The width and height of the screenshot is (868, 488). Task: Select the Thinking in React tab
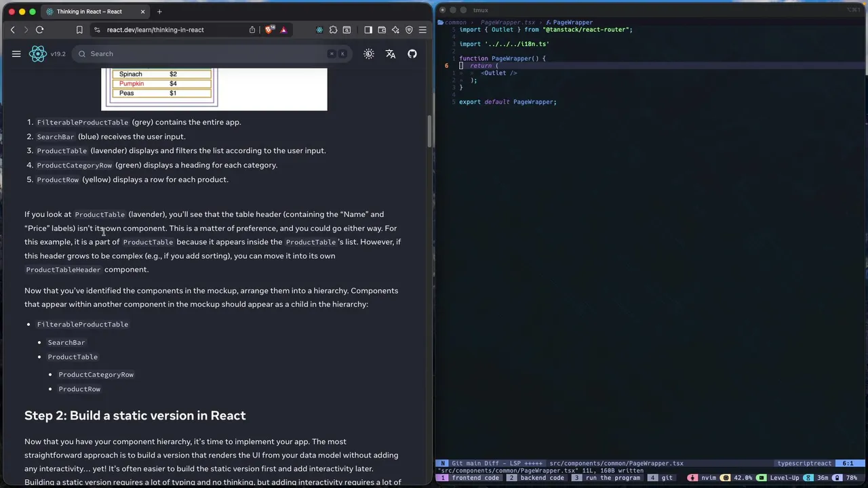click(96, 12)
